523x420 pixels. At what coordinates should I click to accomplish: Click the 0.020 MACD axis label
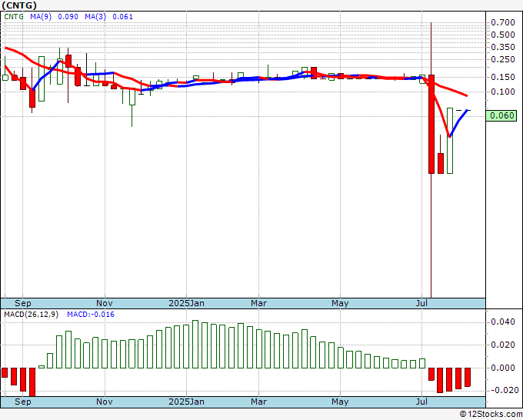tap(503, 345)
